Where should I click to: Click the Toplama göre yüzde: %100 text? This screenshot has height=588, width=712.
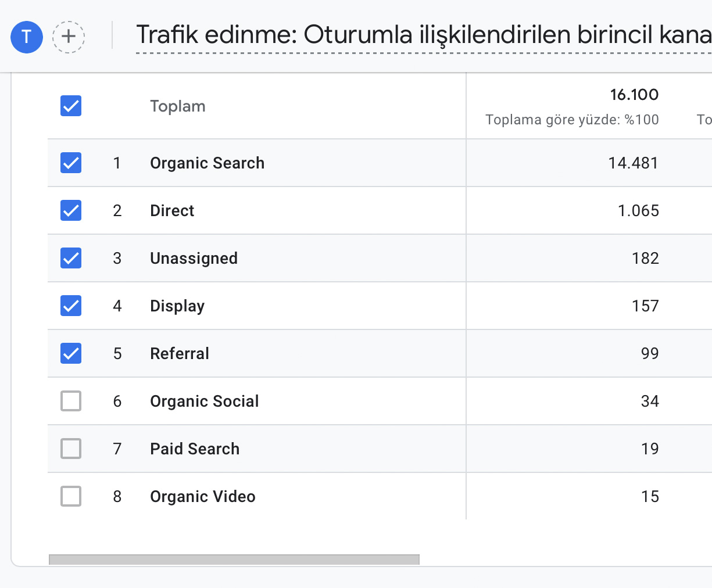pos(572,120)
